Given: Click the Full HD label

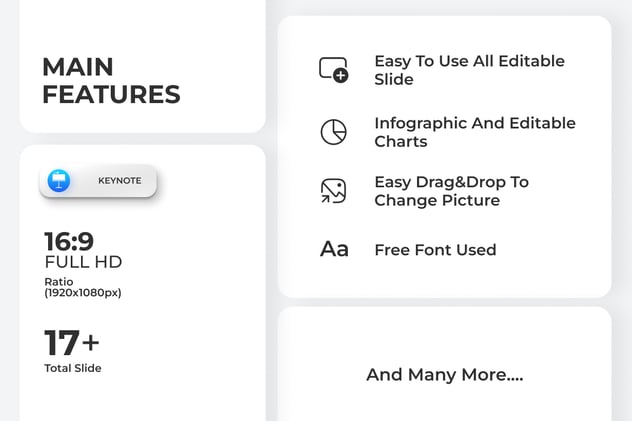Looking at the screenshot, I should [83, 262].
